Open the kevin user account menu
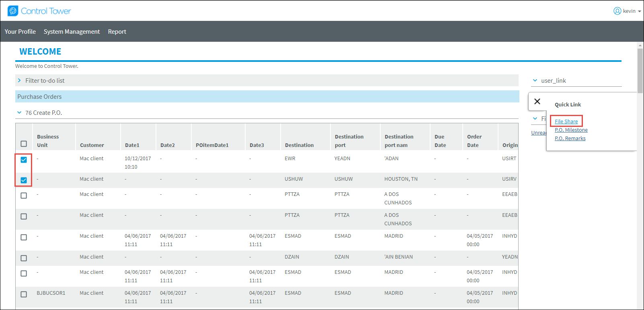This screenshot has height=310, width=644. pos(627,11)
